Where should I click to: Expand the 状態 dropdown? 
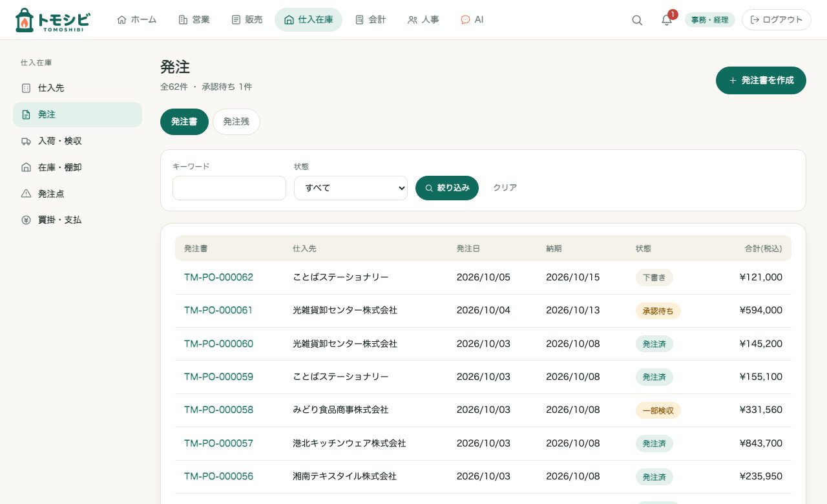coord(351,188)
